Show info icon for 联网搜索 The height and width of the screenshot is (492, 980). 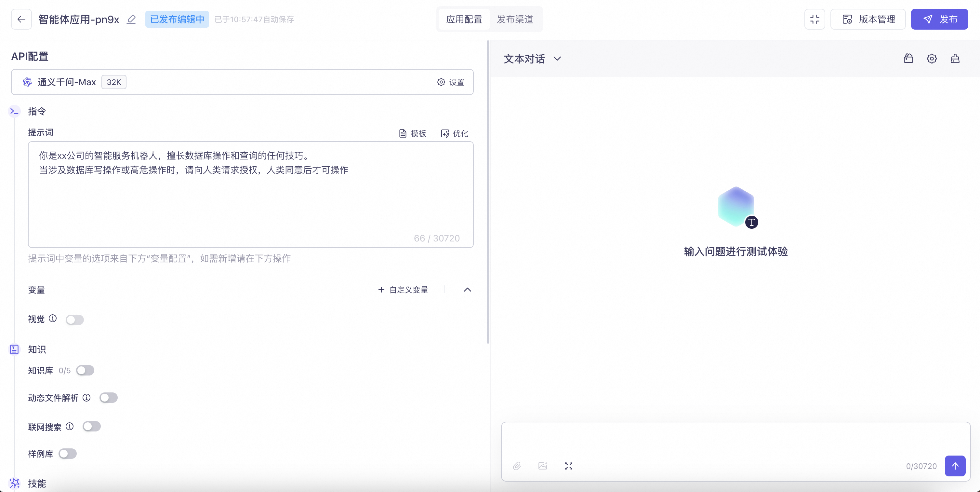(x=70, y=426)
